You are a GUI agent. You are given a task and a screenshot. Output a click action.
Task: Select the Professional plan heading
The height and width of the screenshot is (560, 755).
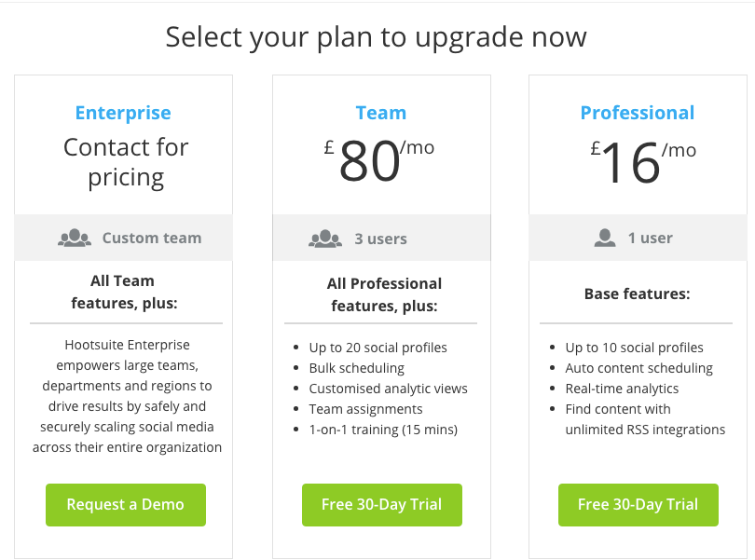[x=638, y=112]
